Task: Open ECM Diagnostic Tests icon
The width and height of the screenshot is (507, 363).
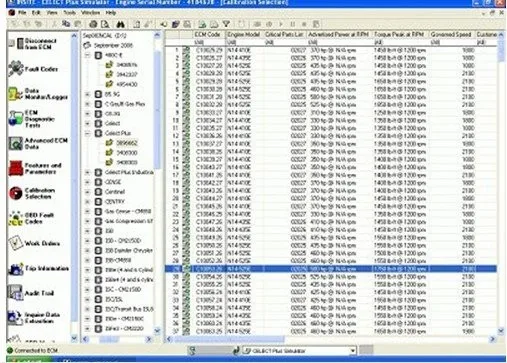Action: [15, 118]
